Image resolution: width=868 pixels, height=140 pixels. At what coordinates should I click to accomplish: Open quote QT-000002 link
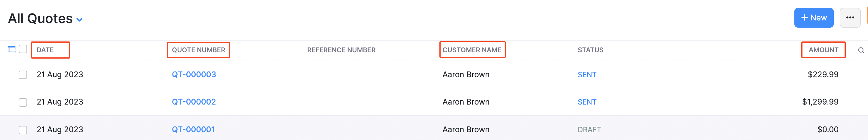[194, 102]
